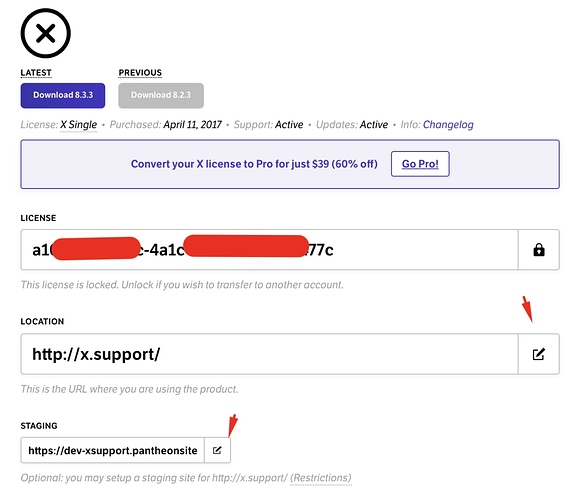The height and width of the screenshot is (500, 576).
Task: Edit the Location URL with the pencil icon
Action: [x=539, y=354]
